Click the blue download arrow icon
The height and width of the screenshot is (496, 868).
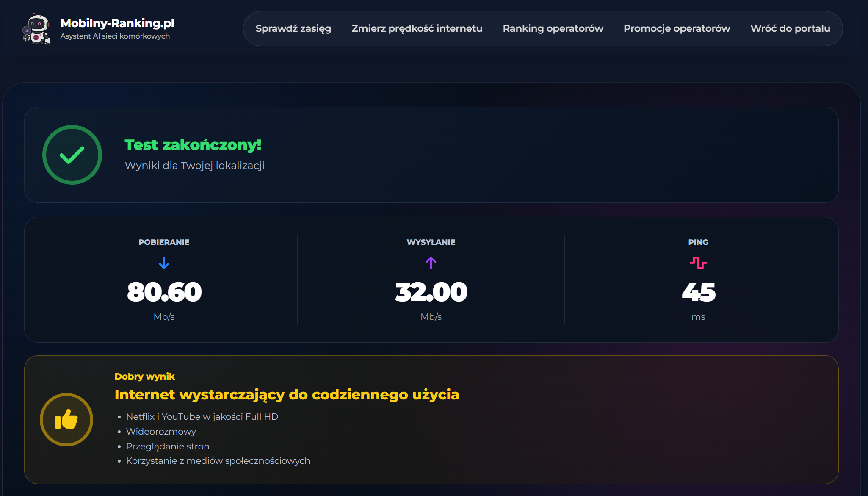[x=164, y=263]
